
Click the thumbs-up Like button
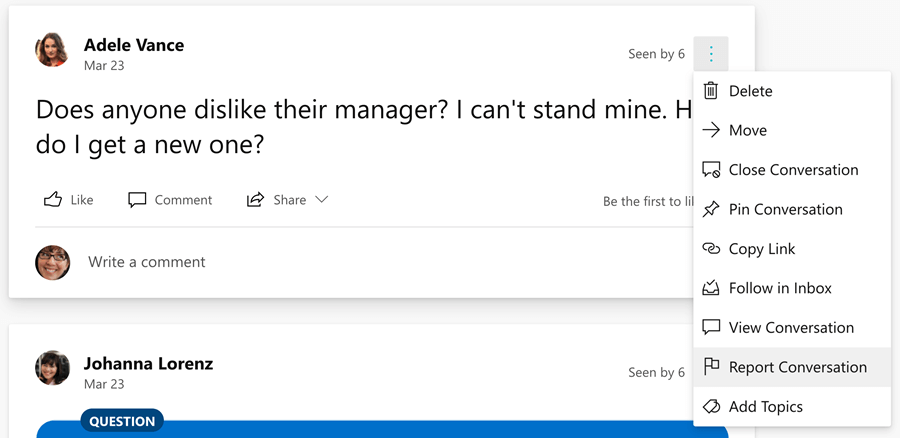click(x=68, y=200)
